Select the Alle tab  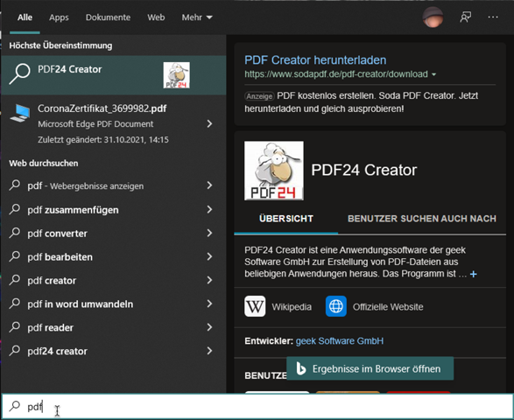(25, 17)
